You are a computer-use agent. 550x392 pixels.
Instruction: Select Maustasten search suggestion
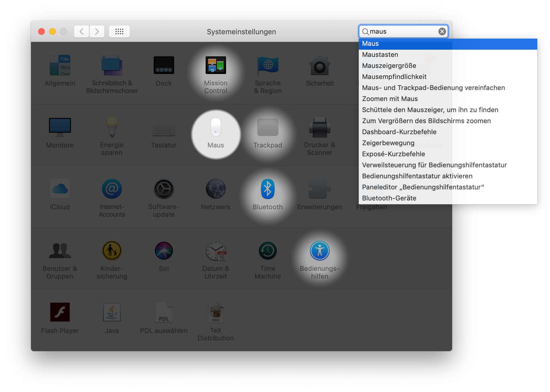pos(380,55)
